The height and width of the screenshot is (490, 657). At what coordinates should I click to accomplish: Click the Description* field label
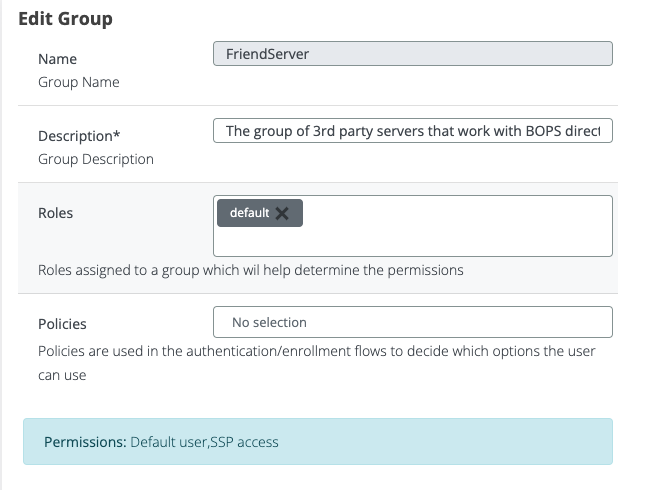point(86,136)
